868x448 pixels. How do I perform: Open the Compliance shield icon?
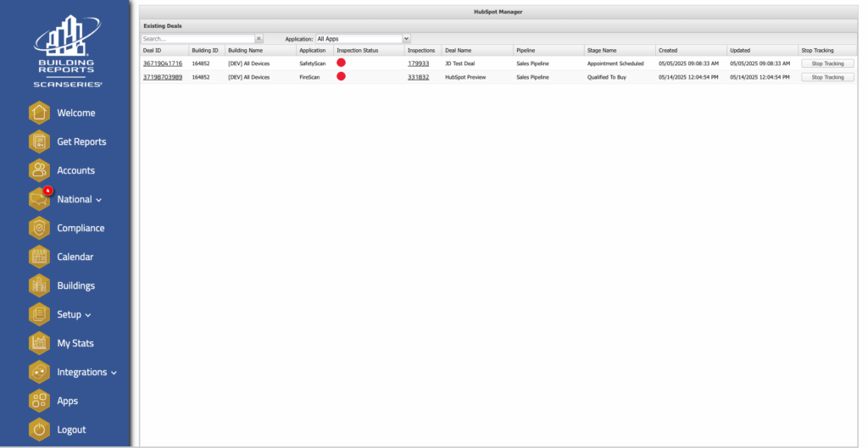click(39, 228)
